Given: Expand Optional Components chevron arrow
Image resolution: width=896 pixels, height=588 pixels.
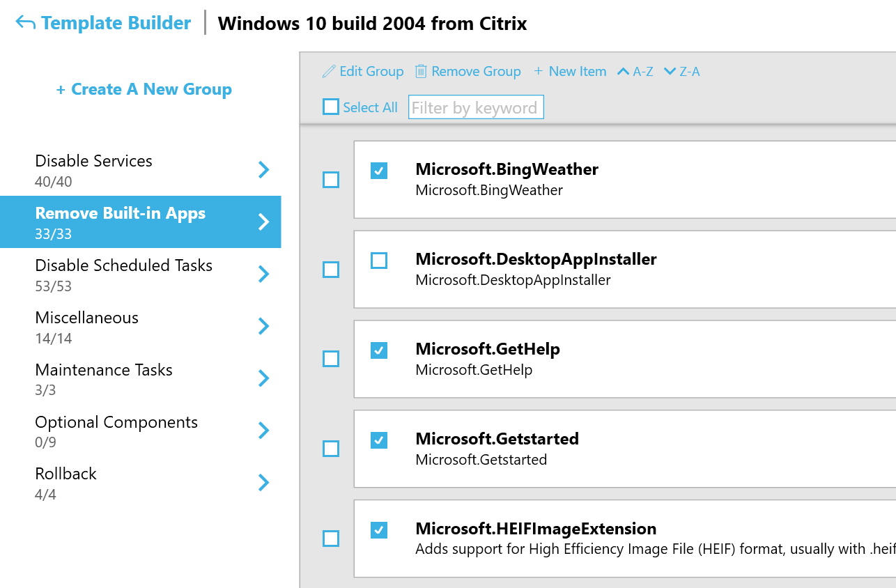Looking at the screenshot, I should click(x=263, y=431).
